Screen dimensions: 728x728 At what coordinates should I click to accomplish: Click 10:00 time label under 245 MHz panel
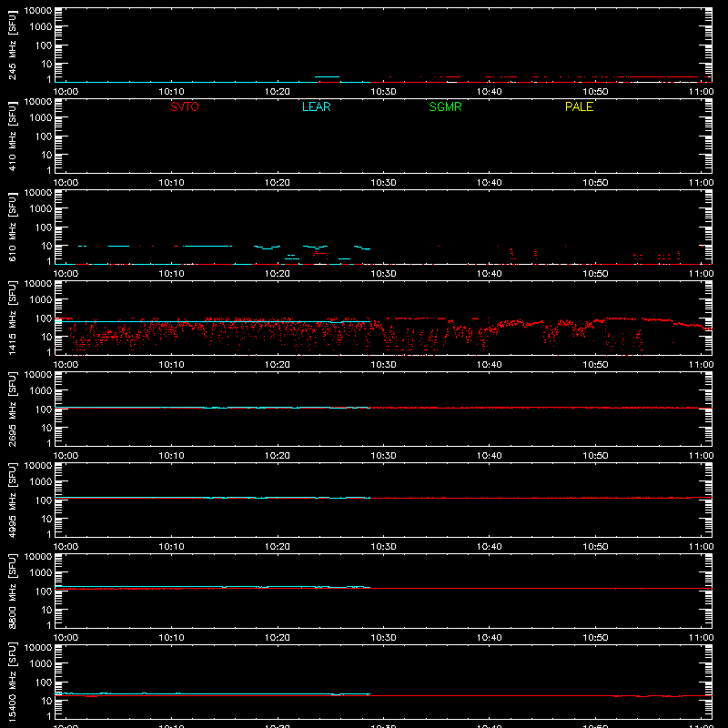[66, 92]
